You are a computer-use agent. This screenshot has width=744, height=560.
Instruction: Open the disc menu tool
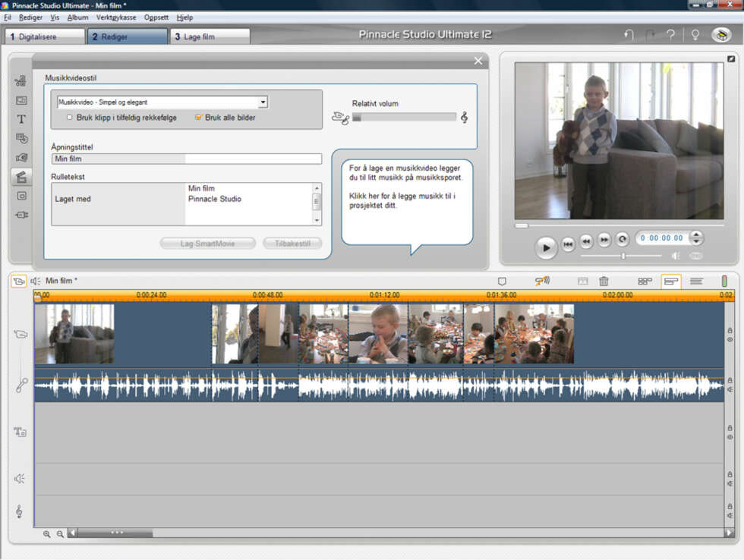[21, 138]
